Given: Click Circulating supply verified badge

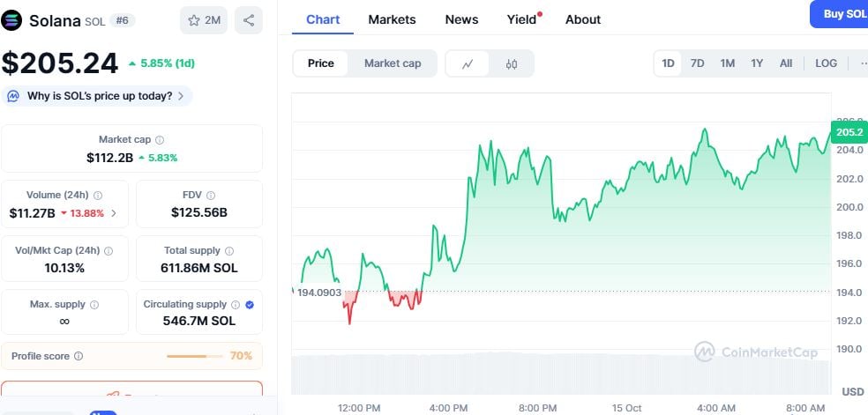Looking at the screenshot, I should pyautogui.click(x=249, y=305).
